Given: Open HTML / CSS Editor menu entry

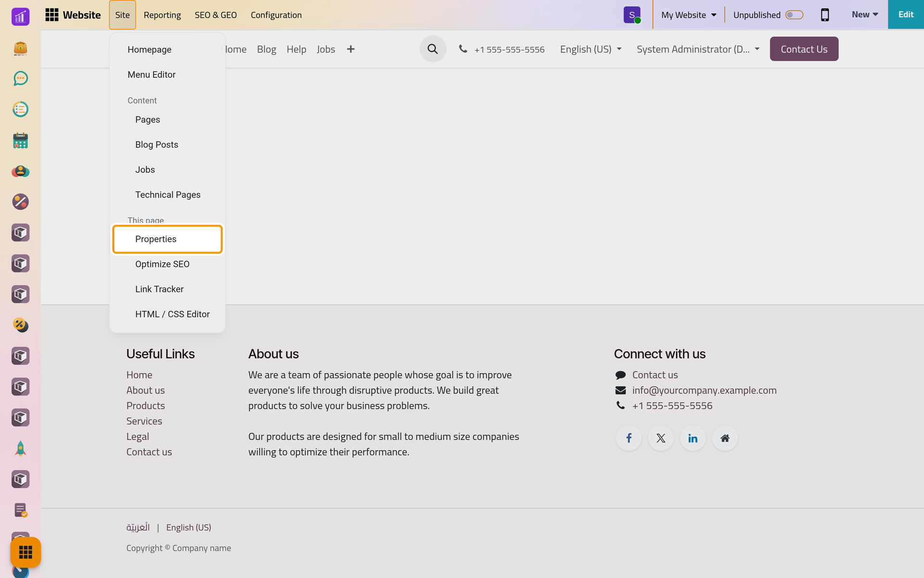Looking at the screenshot, I should point(167,314).
